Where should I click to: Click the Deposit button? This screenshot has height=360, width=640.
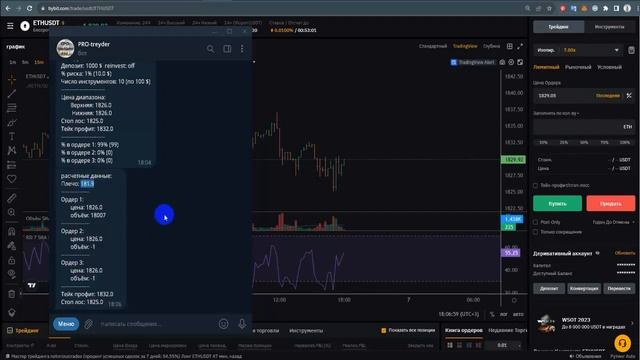[549, 288]
